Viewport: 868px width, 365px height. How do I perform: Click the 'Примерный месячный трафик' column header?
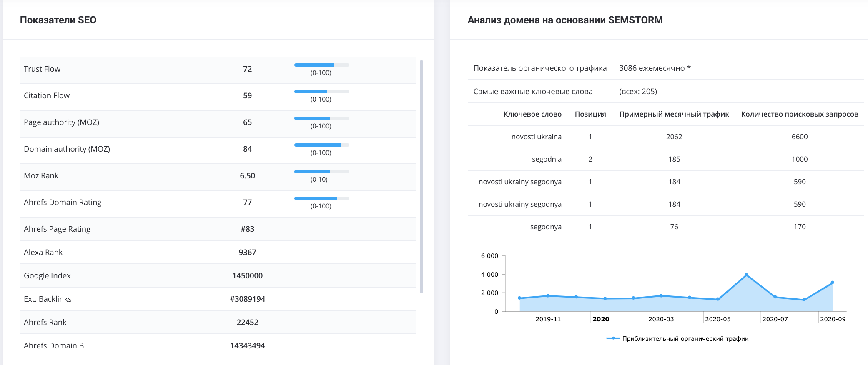(674, 114)
